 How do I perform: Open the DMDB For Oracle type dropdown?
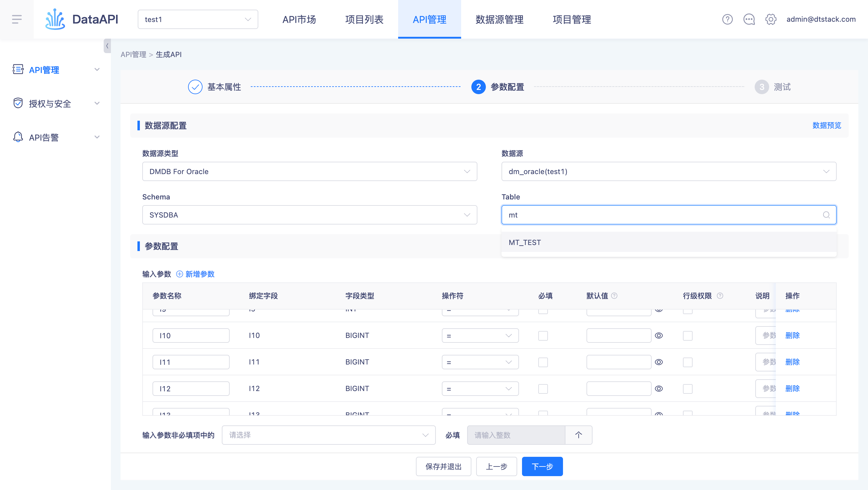[x=309, y=171]
